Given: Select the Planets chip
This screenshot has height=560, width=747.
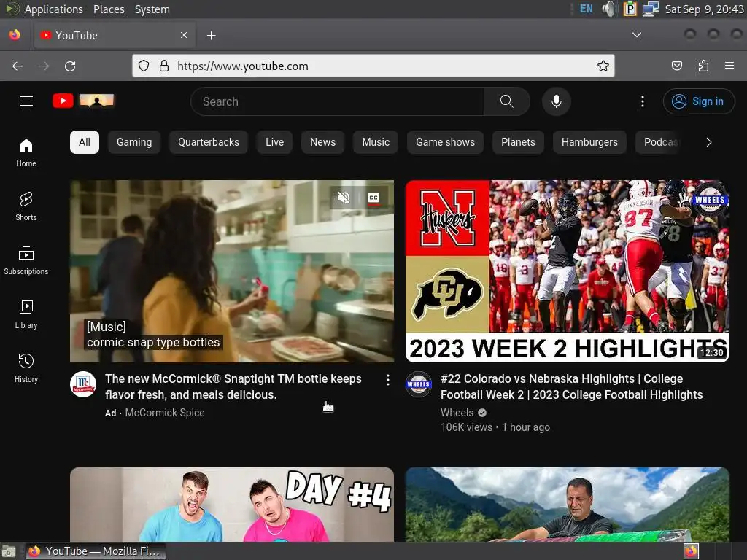Looking at the screenshot, I should point(519,142).
